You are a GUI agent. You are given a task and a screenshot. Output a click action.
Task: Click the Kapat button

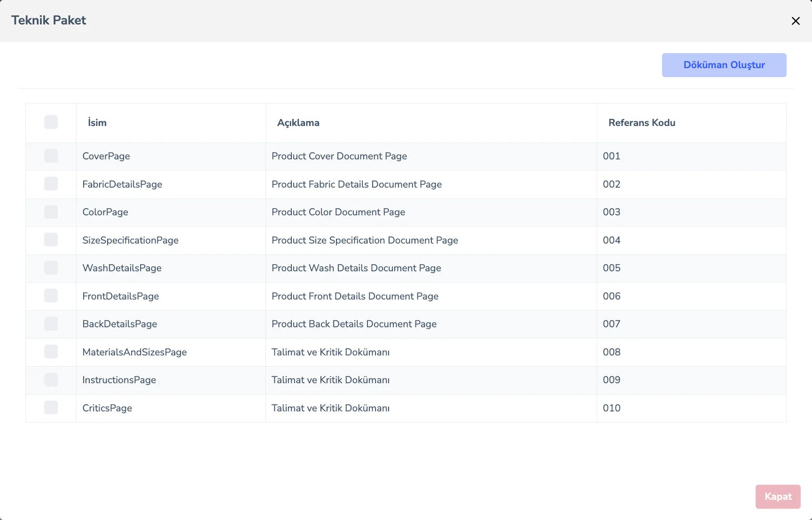click(778, 497)
